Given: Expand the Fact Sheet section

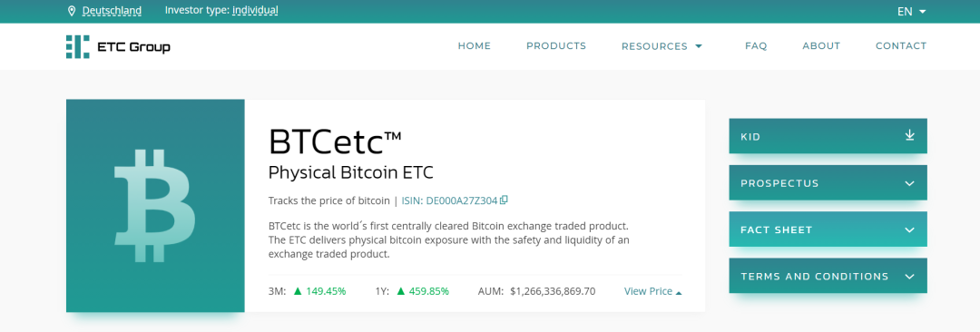Looking at the screenshot, I should (828, 229).
